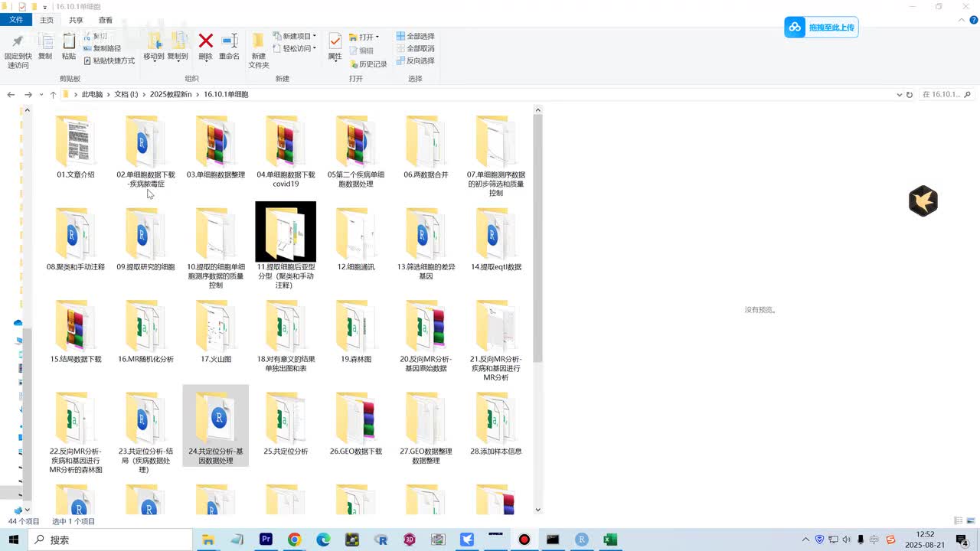Open Google Chrome from the taskbar

coord(295,540)
